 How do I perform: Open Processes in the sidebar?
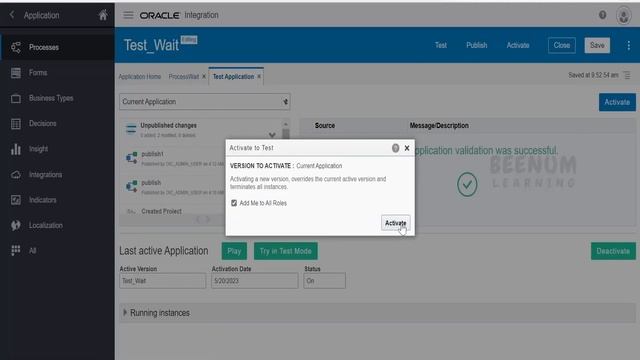(57, 47)
